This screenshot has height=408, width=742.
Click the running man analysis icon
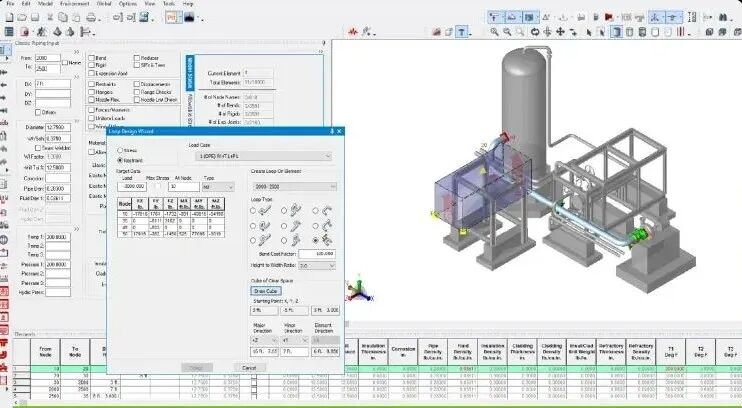[x=42, y=32]
